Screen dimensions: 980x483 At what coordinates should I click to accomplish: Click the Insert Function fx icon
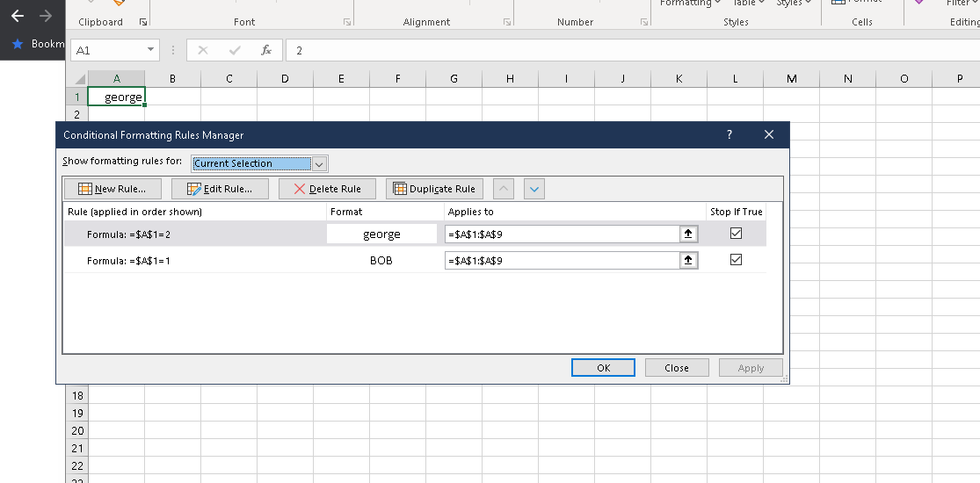coord(266,51)
